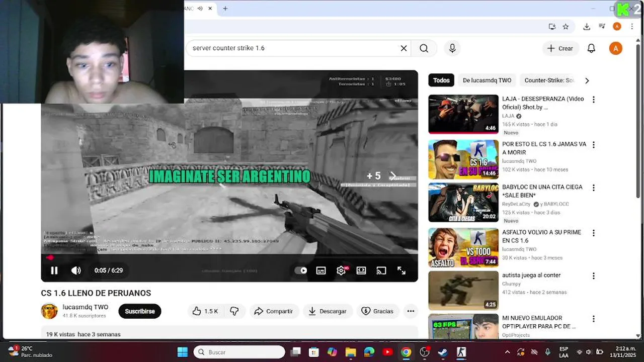This screenshot has height=362, width=644.
Task: Select the 'De lucasmdq TWO' chip
Action: [487, 80]
